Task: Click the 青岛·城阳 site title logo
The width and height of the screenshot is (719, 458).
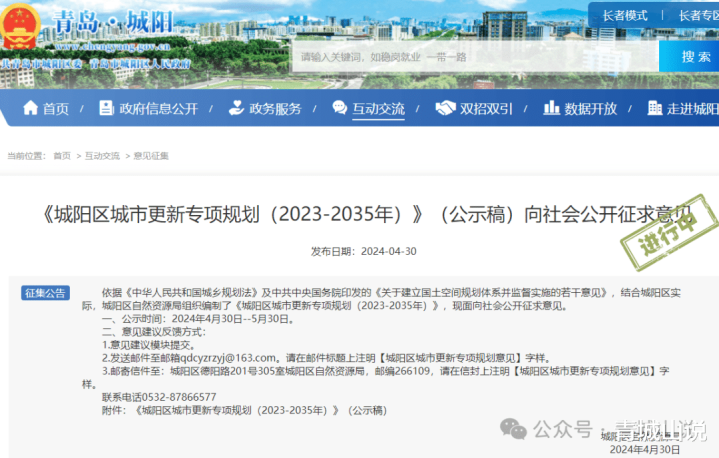Action: click(113, 22)
